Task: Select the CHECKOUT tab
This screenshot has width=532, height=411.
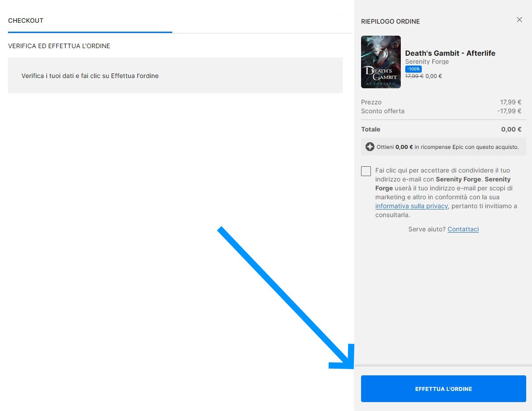Action: click(x=26, y=21)
